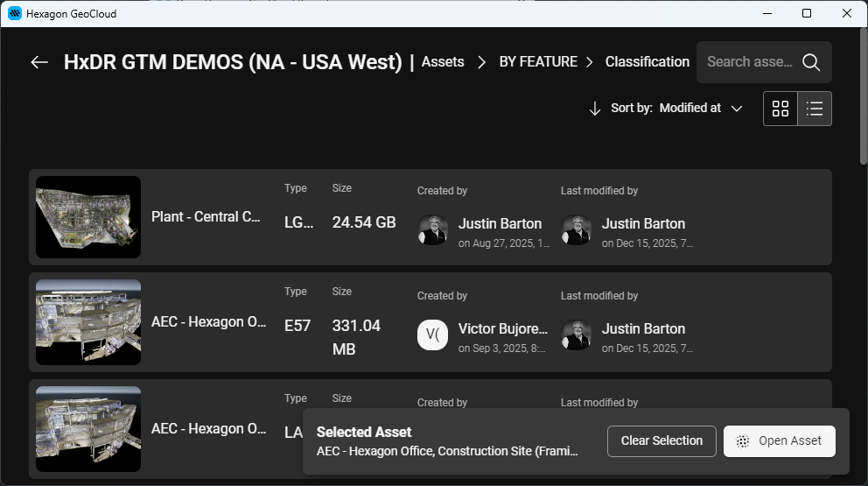The width and height of the screenshot is (868, 486).
Task: Click the Clear Selection button
Action: pos(661,441)
